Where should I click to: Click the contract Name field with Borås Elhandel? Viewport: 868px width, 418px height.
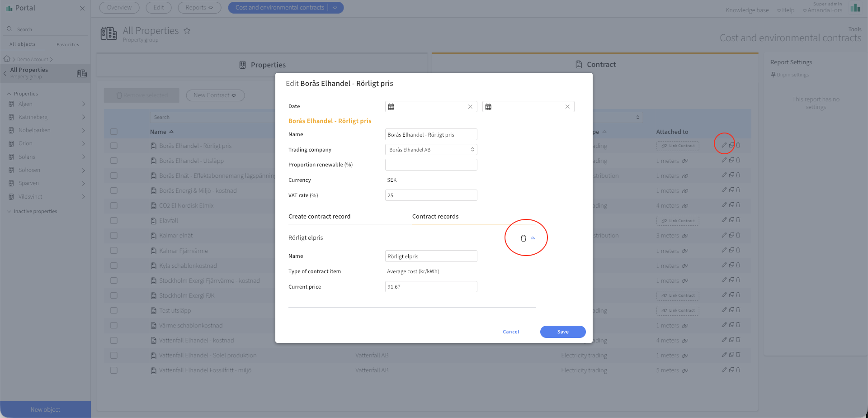click(431, 134)
